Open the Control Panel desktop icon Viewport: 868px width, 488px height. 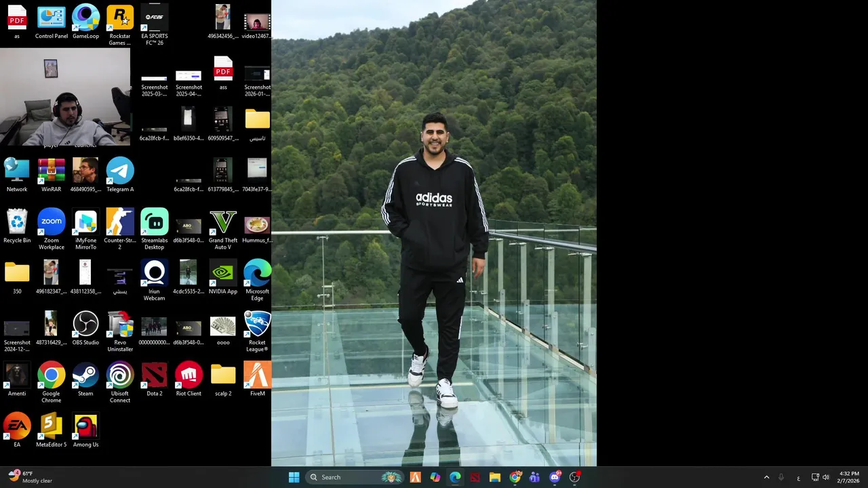coord(52,22)
